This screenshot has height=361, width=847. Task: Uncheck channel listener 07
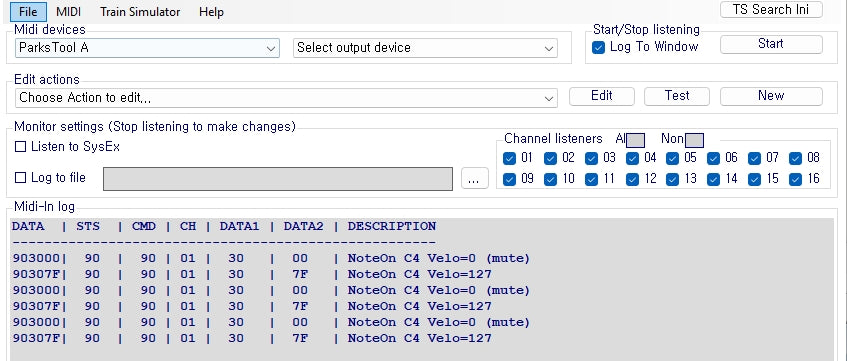coord(755,158)
